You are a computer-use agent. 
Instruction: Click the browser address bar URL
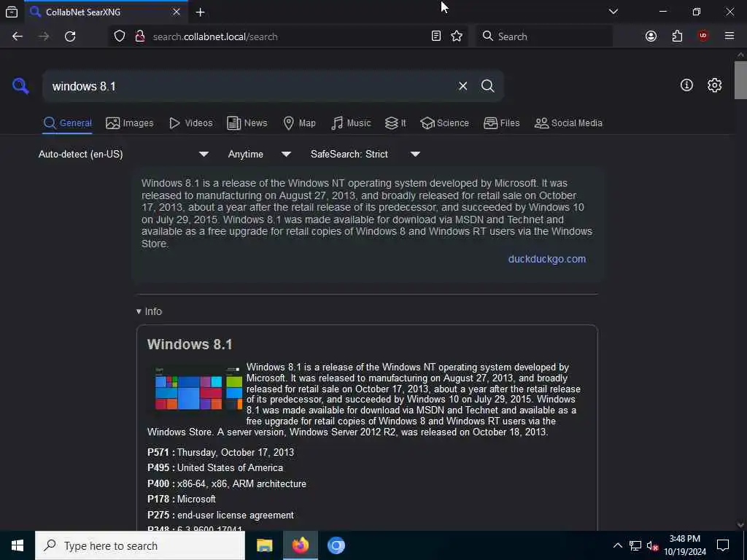215,36
